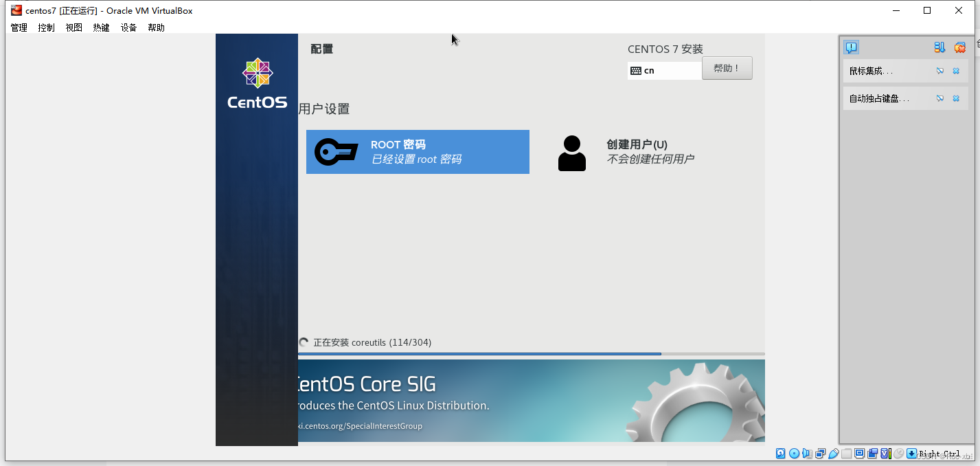The height and width of the screenshot is (466, 980).
Task: Dismiss the 自动独占键盘 notification message
Action: click(956, 98)
